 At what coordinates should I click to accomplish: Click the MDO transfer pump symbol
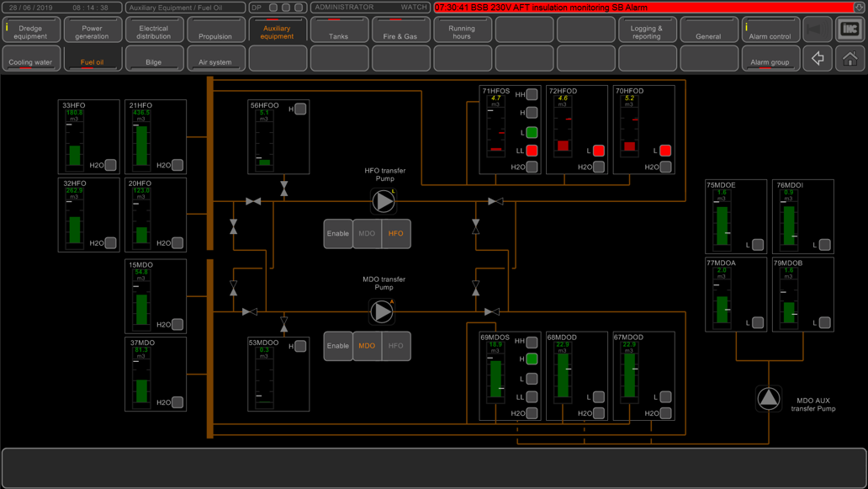pyautogui.click(x=383, y=311)
